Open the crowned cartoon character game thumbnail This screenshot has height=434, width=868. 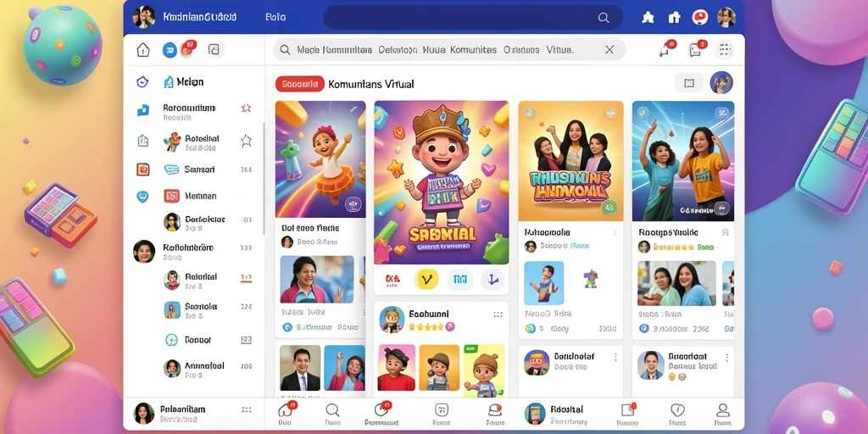[441, 182]
